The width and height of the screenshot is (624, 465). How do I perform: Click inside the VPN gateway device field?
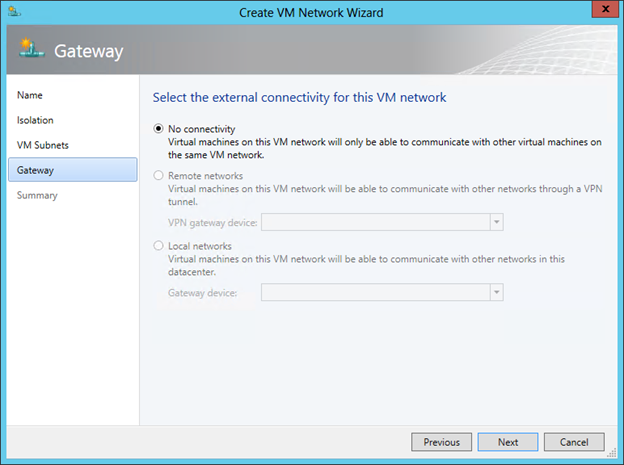click(x=375, y=222)
